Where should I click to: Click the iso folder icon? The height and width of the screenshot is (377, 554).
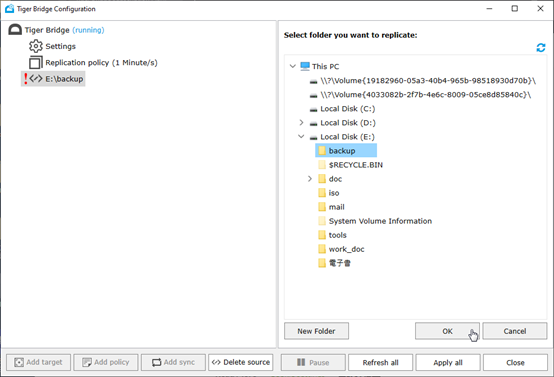click(x=322, y=193)
